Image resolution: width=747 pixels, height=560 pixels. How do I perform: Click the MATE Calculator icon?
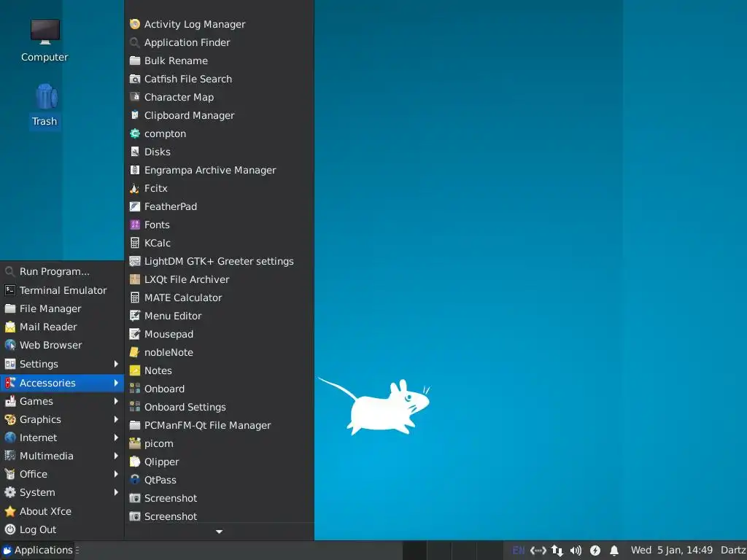click(135, 297)
